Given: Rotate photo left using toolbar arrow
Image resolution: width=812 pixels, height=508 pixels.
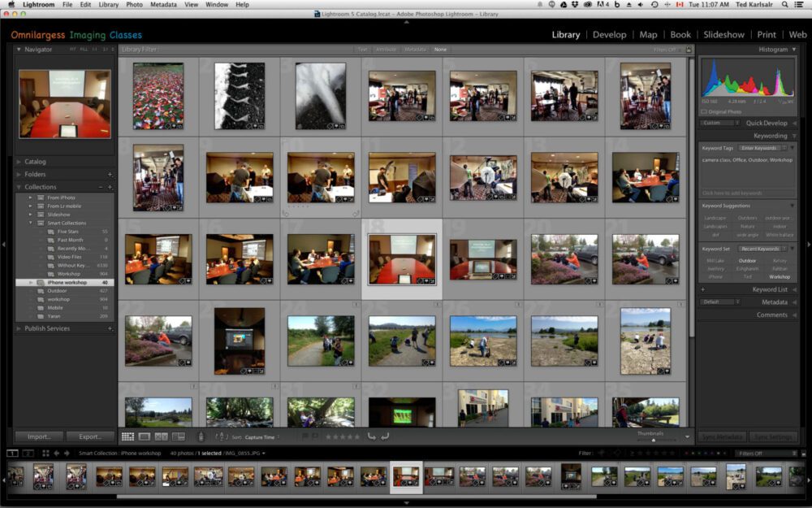Looking at the screenshot, I should coord(371,436).
